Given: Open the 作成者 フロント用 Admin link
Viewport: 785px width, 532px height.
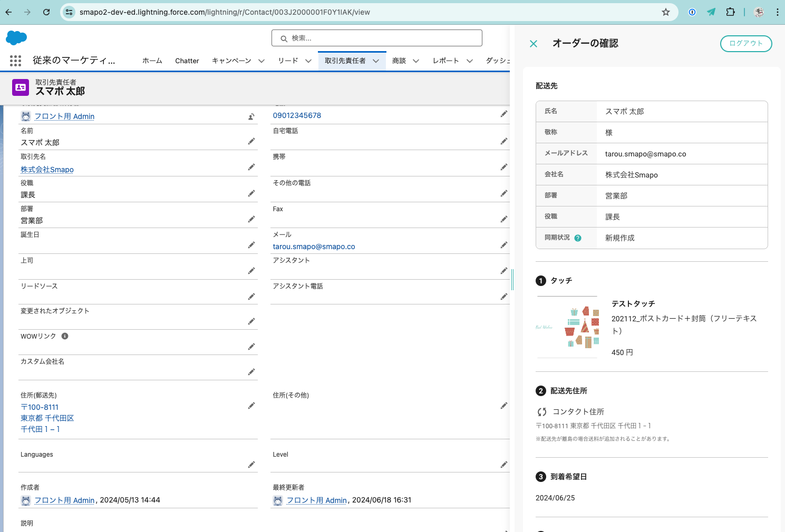Looking at the screenshot, I should 64,500.
